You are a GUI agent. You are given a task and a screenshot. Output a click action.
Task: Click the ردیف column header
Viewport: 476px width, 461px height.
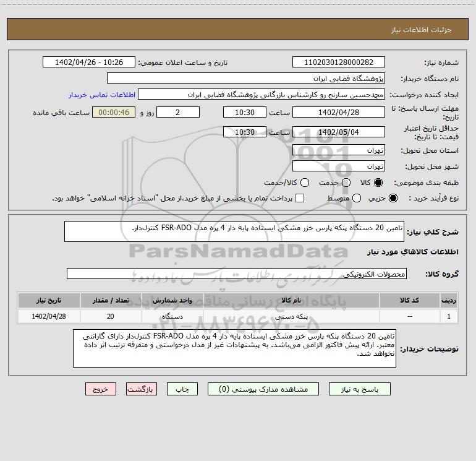tap(449, 300)
